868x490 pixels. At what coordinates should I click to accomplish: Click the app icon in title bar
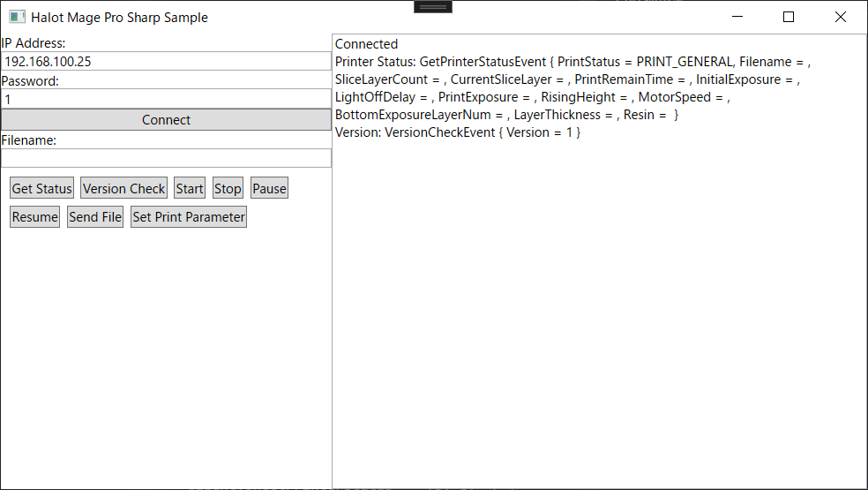coord(17,17)
